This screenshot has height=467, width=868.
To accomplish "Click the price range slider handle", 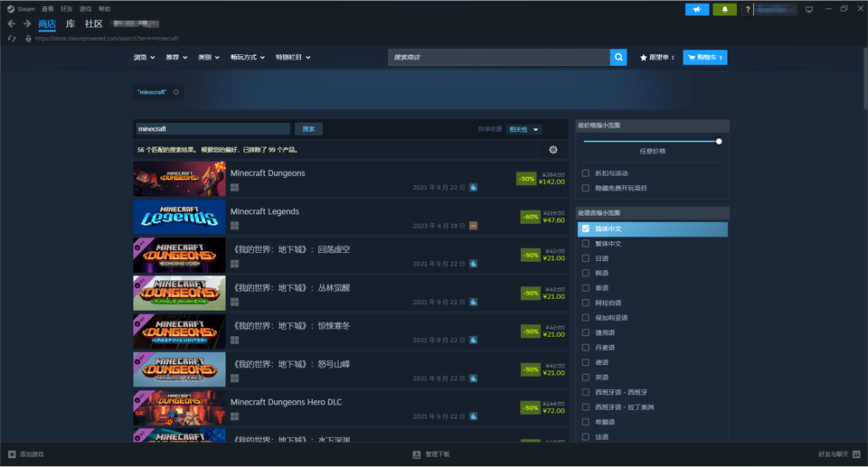I will tap(719, 141).
